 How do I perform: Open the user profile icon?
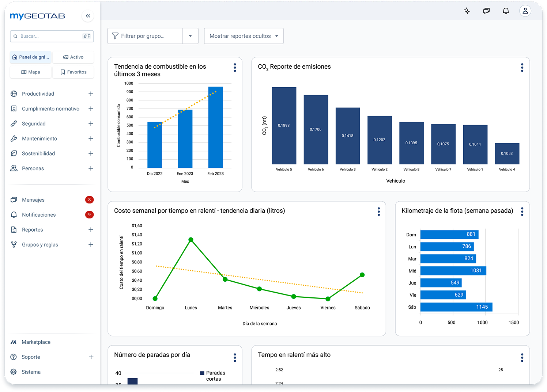tap(525, 11)
